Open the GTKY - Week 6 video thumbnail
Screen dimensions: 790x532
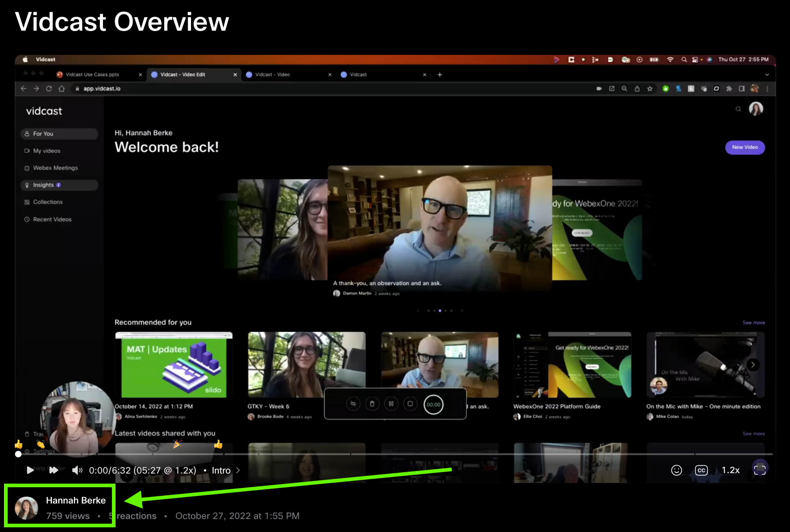click(307, 365)
